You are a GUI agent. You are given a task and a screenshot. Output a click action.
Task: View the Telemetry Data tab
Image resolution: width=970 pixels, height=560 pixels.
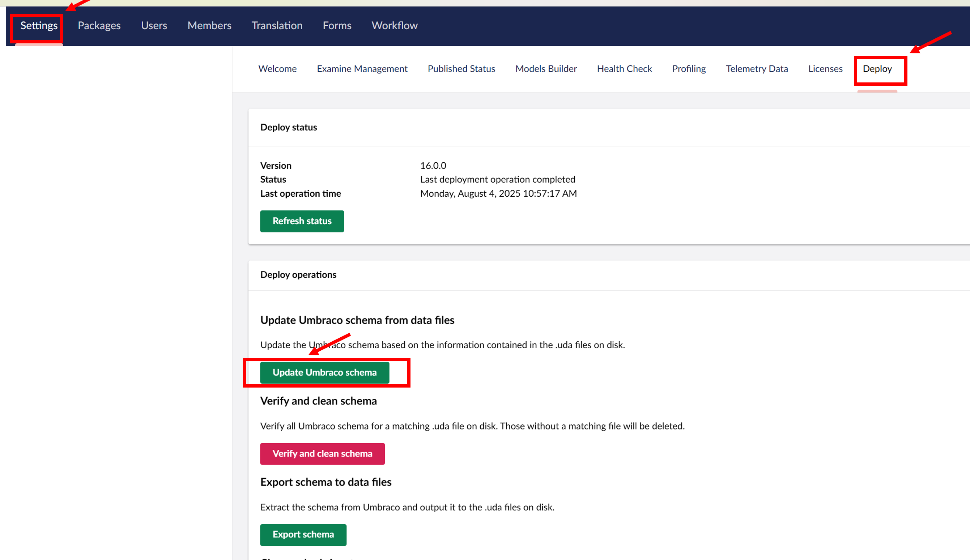[x=757, y=69]
